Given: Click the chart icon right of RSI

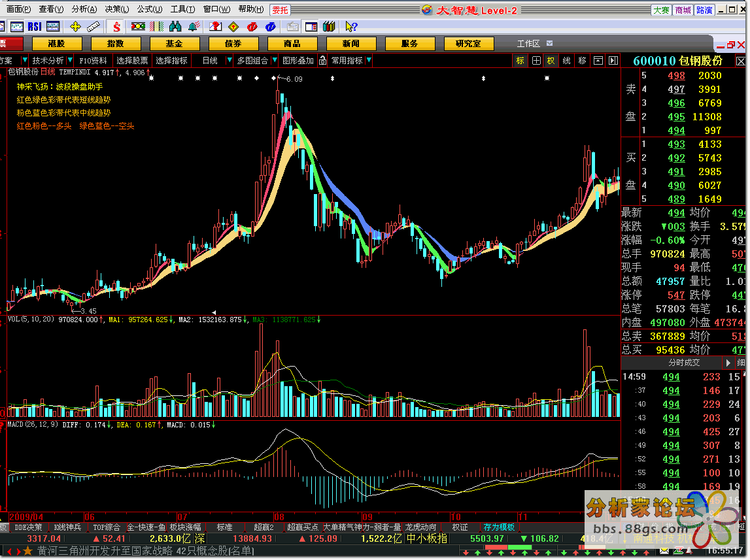Looking at the screenshot, I should (x=53, y=27).
